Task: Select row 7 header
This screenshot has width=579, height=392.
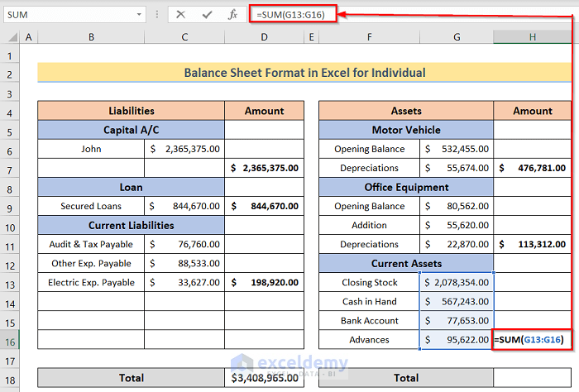Action: (10, 168)
